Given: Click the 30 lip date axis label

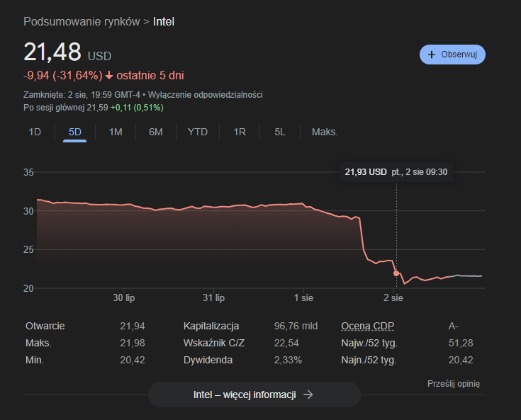Looking at the screenshot, I should (x=123, y=297).
